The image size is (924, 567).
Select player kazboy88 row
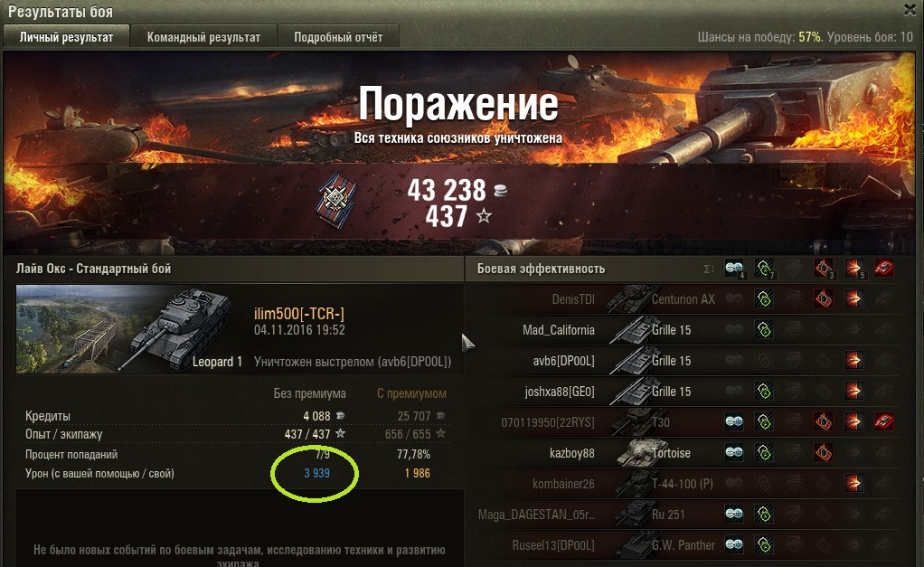(683, 453)
